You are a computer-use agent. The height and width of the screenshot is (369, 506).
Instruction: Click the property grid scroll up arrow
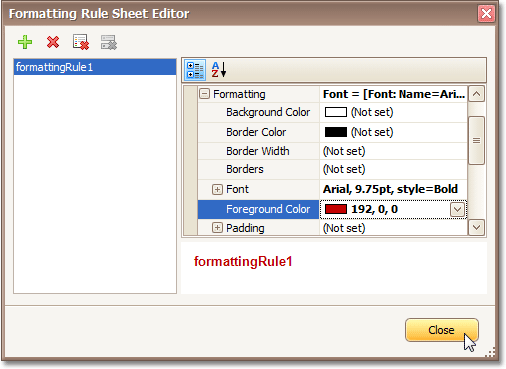[x=476, y=94]
